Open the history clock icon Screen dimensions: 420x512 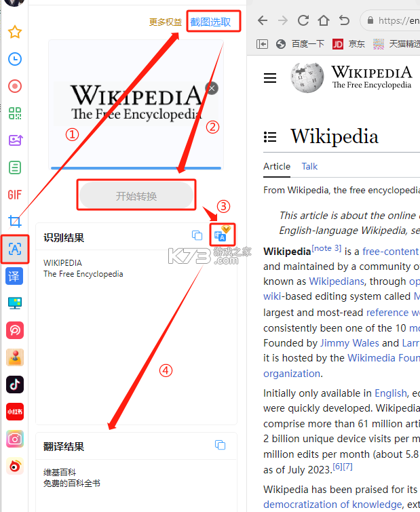point(15,59)
